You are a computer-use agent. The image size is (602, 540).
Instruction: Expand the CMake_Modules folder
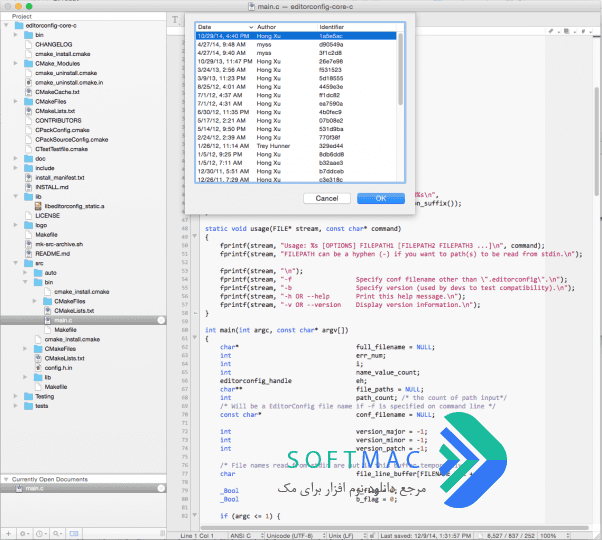(16, 63)
